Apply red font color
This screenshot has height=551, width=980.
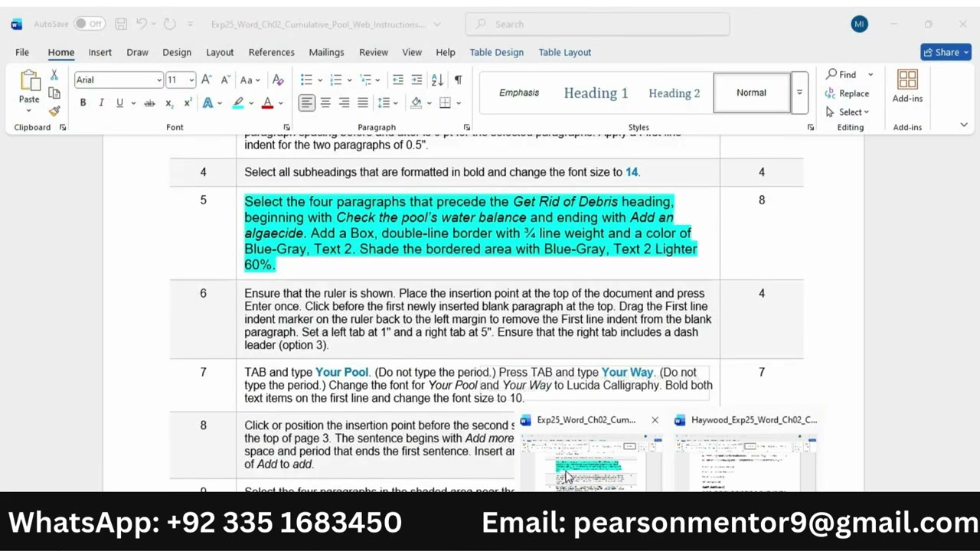267,103
